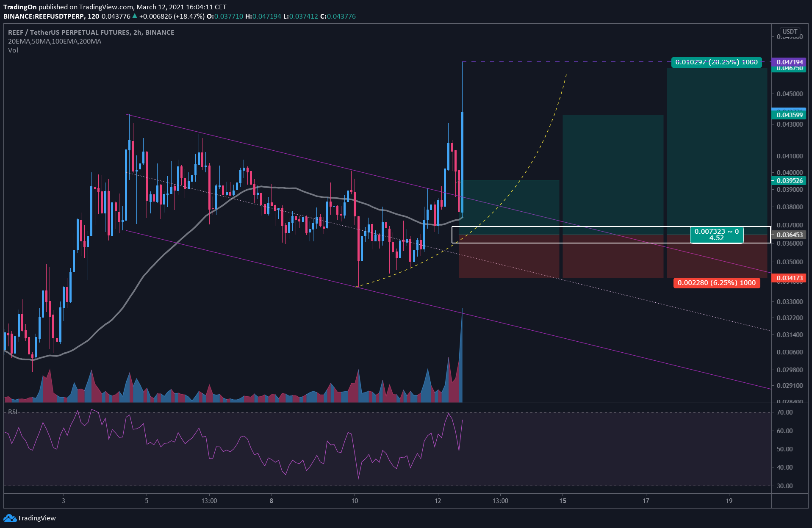Click the green 0.043599 price tag
The width and height of the screenshot is (812, 528).
click(x=789, y=115)
